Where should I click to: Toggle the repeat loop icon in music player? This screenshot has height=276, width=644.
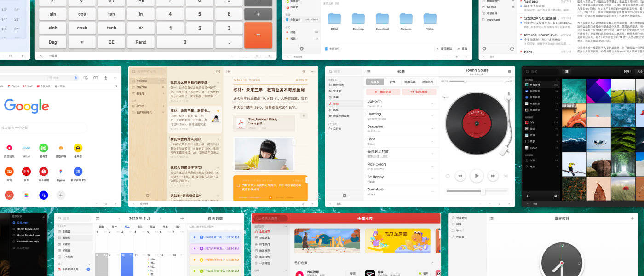pyautogui.click(x=447, y=176)
